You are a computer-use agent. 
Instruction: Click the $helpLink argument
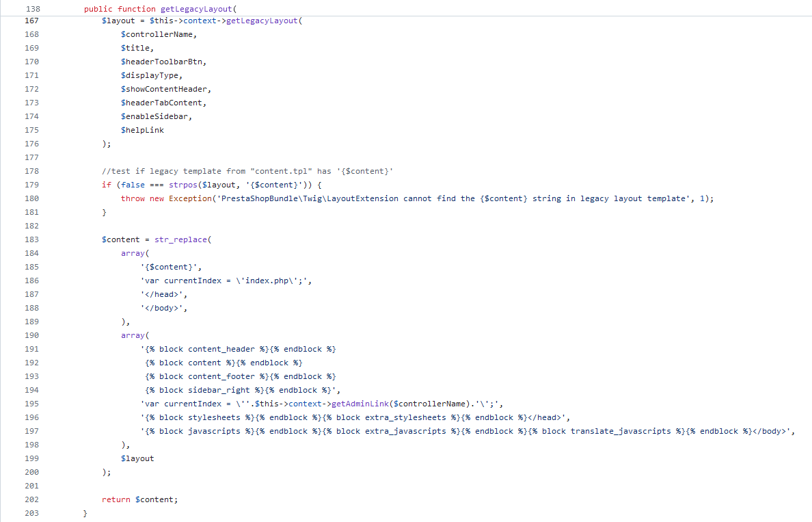click(142, 130)
